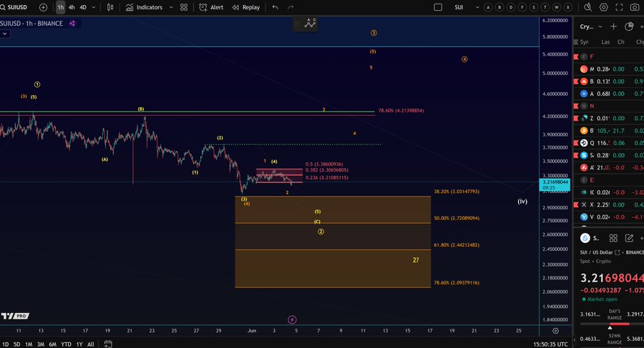Sort watchlist by Syn column
The height and width of the screenshot is (348, 644).
(584, 42)
